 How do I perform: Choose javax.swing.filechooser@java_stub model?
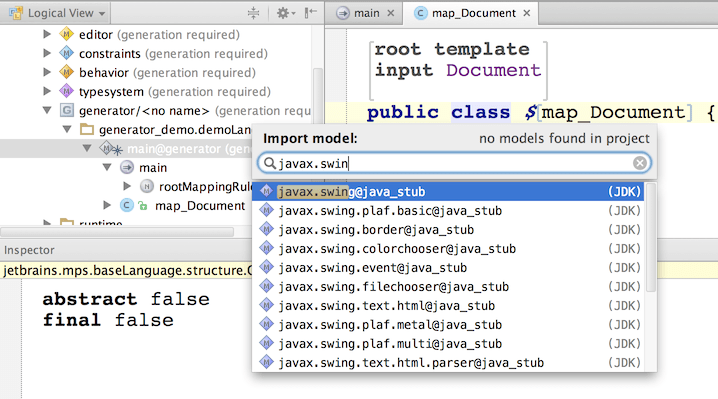[448, 287]
